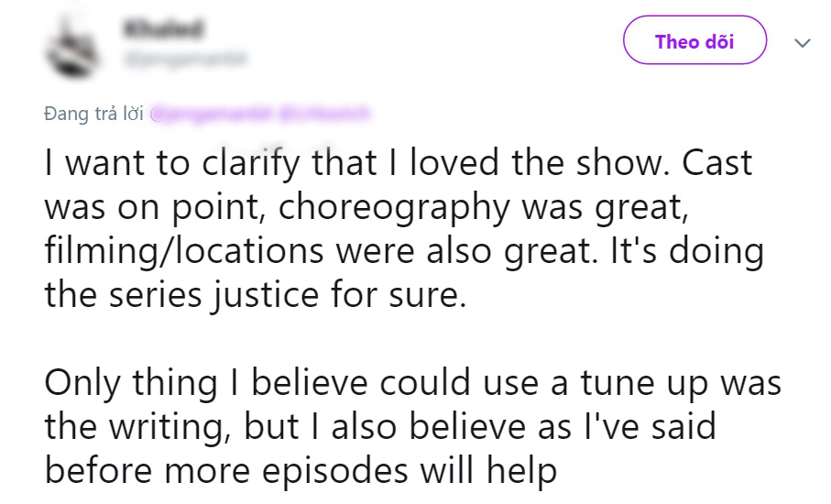The height and width of the screenshot is (504, 831).
Task: Click the blank gap between tweet paragraphs
Action: (x=413, y=339)
